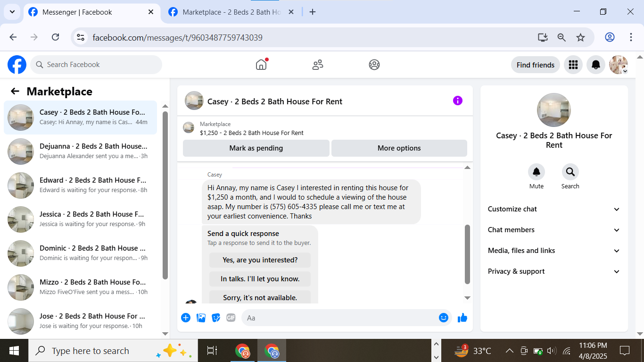Click the Facebook logo icon
The width and height of the screenshot is (644, 362).
(x=17, y=65)
